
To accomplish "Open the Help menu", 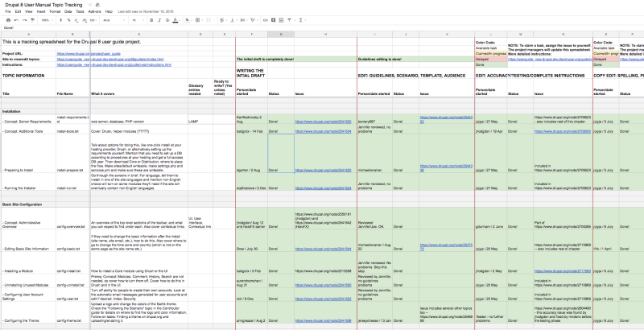I will pos(109,11).
